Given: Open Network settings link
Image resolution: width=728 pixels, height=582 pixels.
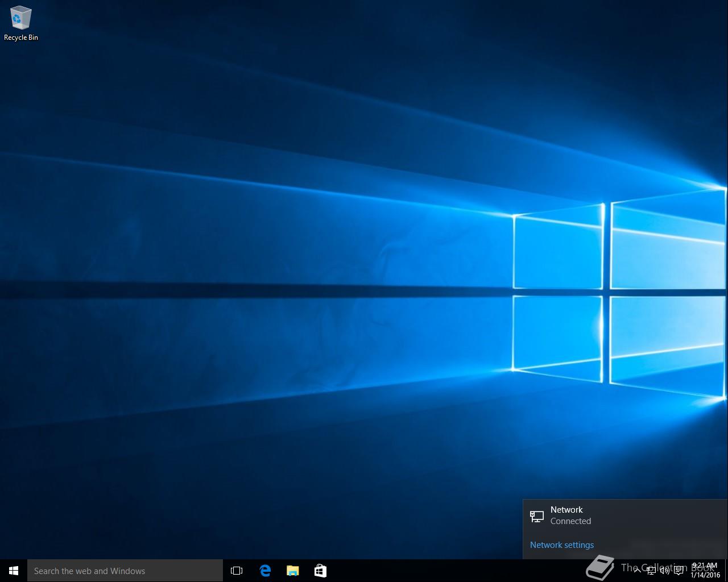Looking at the screenshot, I should coord(561,544).
